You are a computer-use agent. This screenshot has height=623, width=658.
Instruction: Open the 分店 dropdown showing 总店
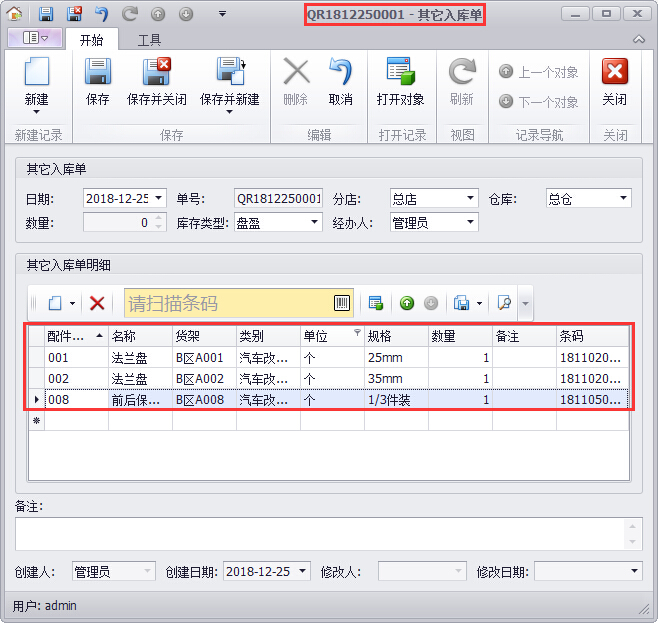point(470,198)
